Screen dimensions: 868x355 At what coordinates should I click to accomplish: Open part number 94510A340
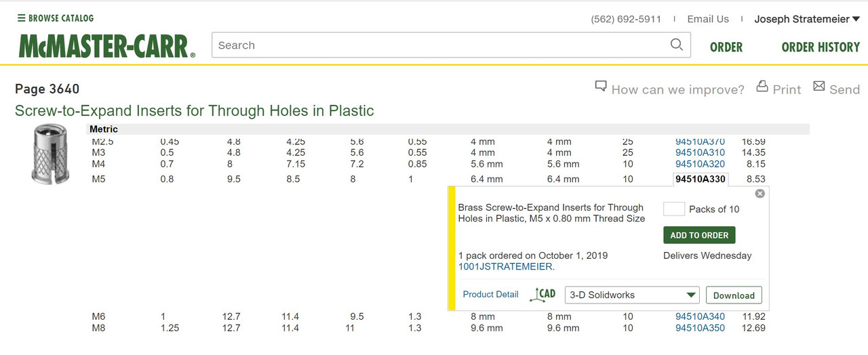[700, 316]
